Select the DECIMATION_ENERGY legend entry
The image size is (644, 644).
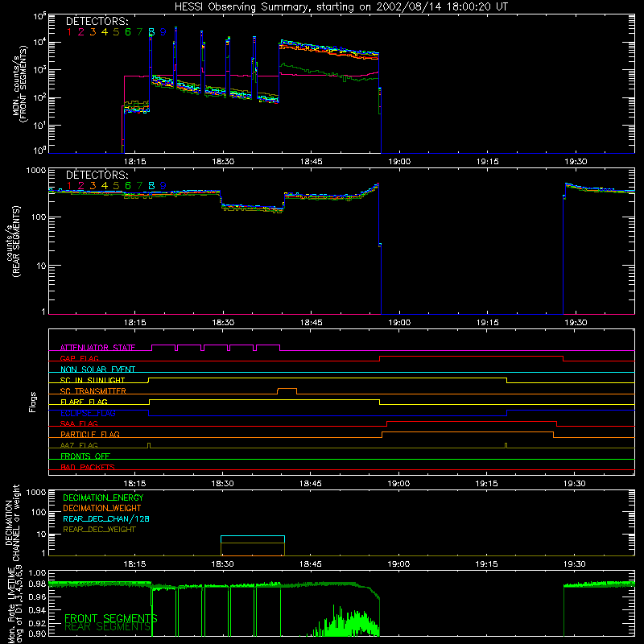pyautogui.click(x=103, y=497)
